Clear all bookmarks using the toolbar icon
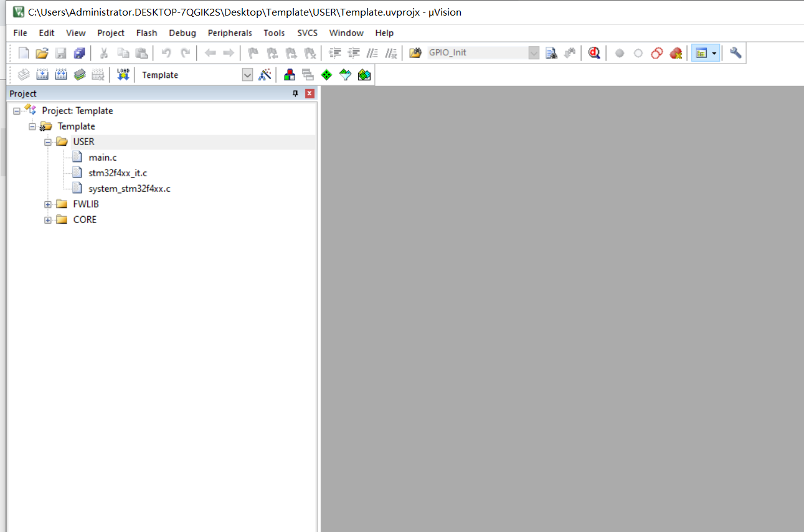This screenshot has width=804, height=532. [x=309, y=53]
